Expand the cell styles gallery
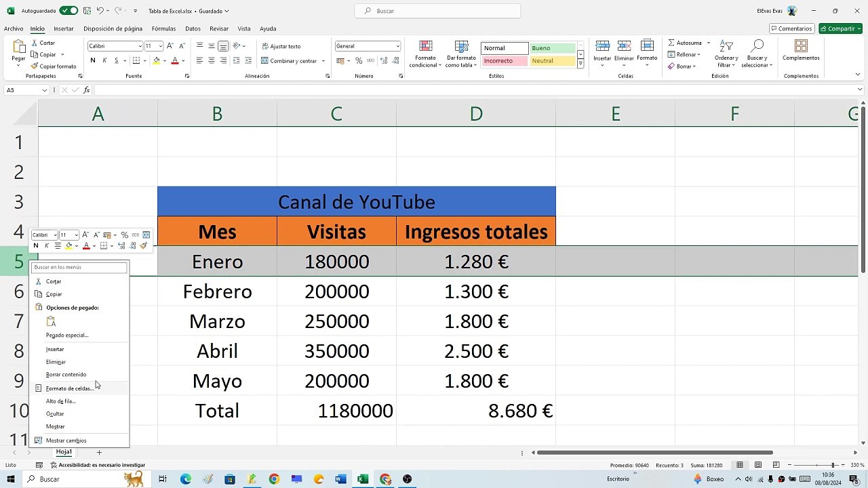This screenshot has width=868, height=488. click(580, 64)
